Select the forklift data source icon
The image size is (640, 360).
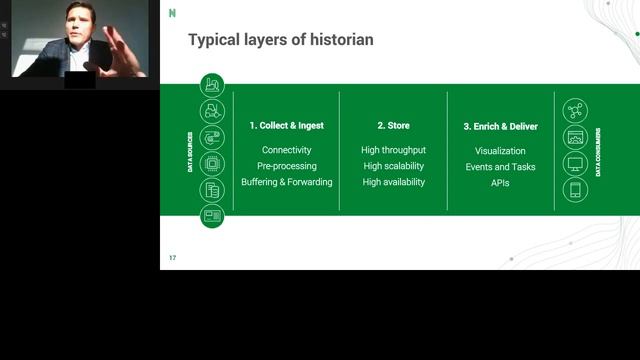tap(212, 111)
